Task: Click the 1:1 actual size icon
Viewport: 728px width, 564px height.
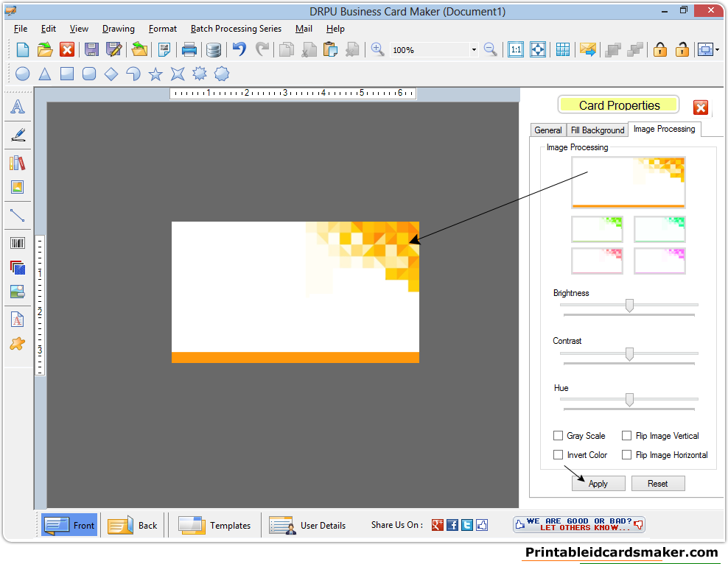Action: (516, 49)
